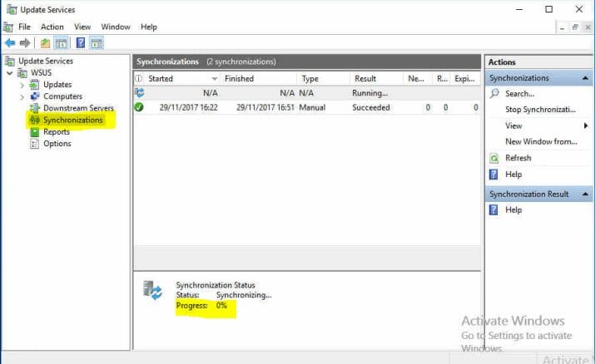Image resolution: width=595 pixels, height=364 pixels.
Task: Click the information column header icon
Action: coord(139,78)
